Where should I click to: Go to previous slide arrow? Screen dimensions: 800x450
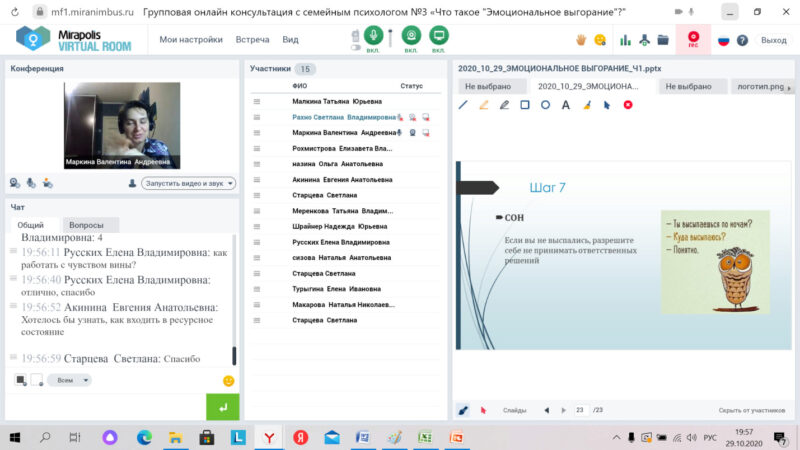coord(547,410)
